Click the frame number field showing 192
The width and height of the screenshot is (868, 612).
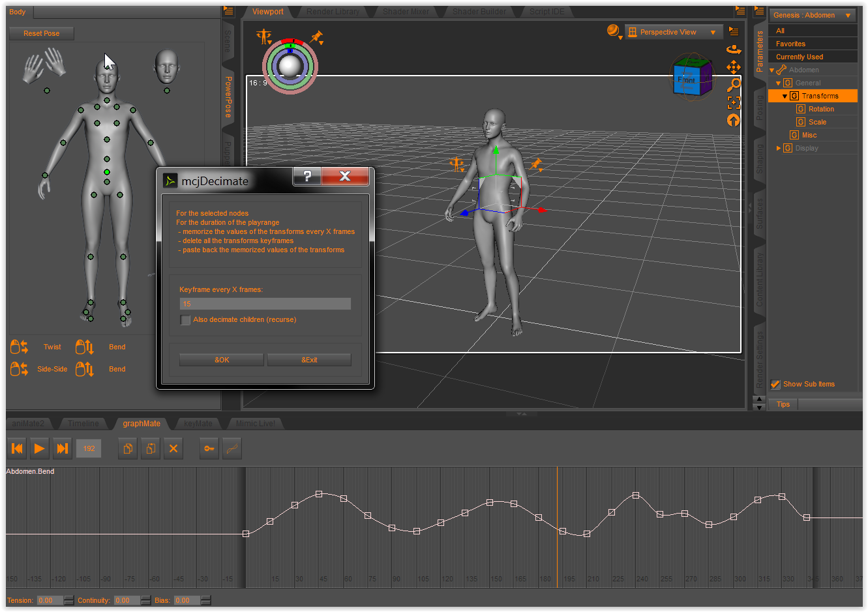tap(88, 448)
